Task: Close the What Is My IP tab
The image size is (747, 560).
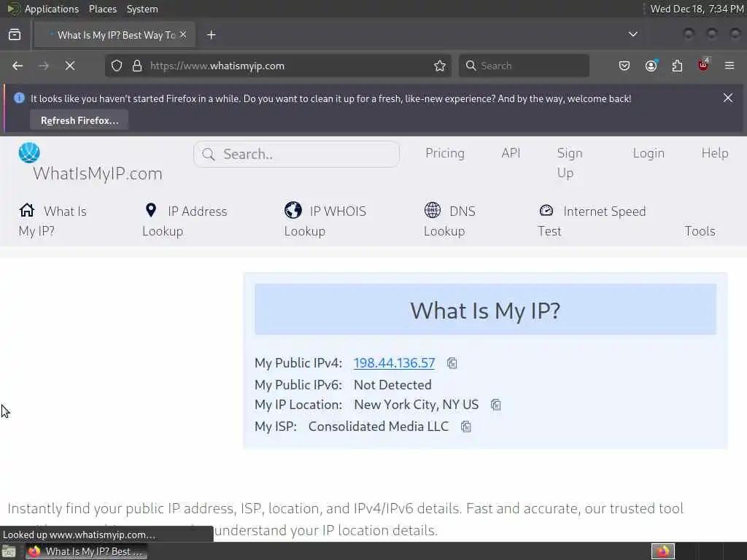Action: point(183,35)
